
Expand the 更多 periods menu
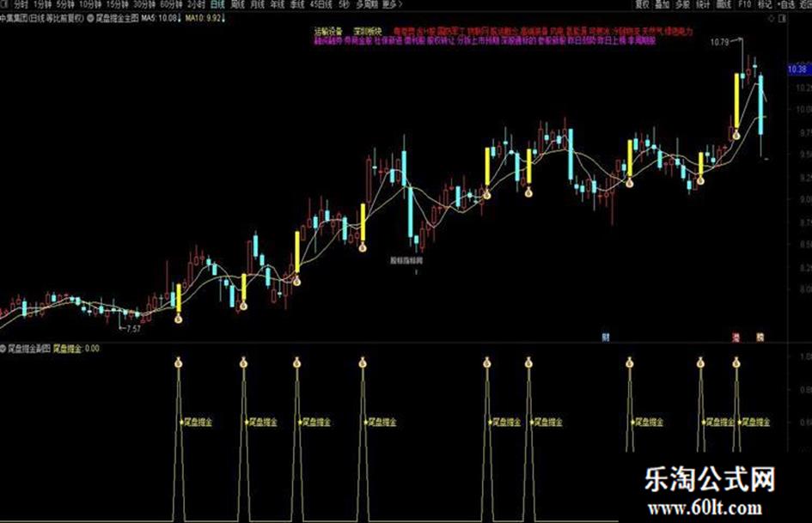click(x=392, y=4)
